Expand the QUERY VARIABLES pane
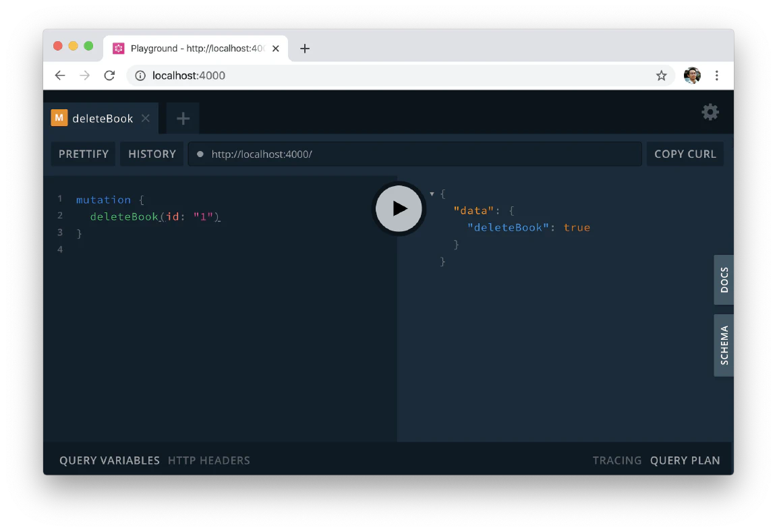This screenshot has height=532, width=777. coord(109,461)
